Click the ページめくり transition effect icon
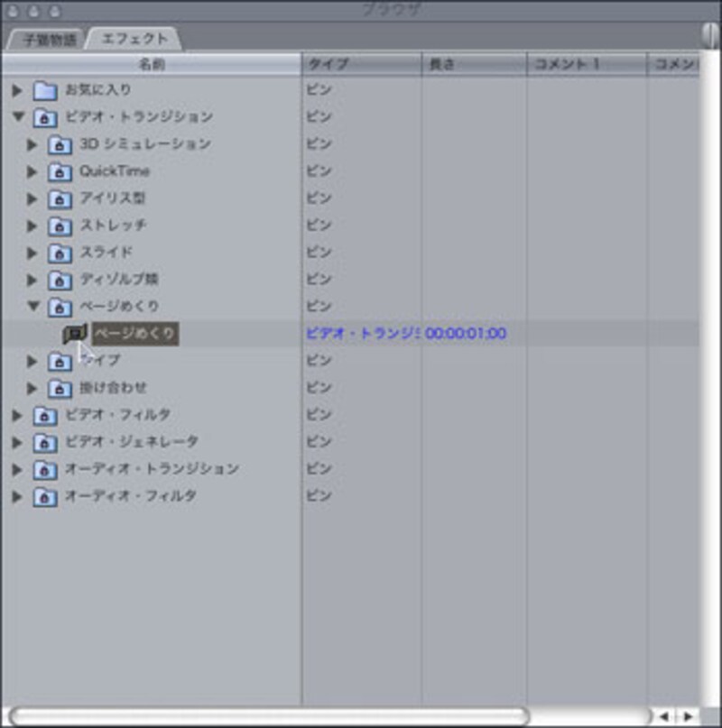Image resolution: width=722 pixels, height=728 pixels. click(74, 335)
